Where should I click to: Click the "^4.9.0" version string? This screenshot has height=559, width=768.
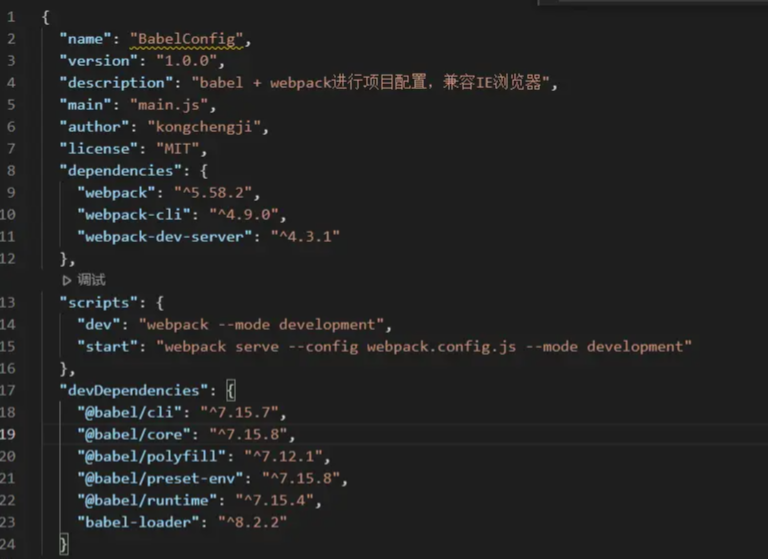point(243,215)
